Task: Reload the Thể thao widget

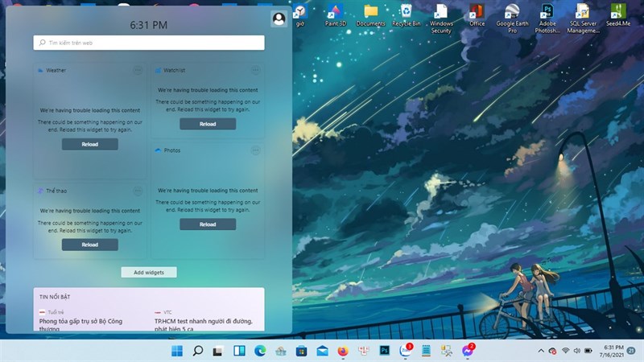Action: (90, 245)
